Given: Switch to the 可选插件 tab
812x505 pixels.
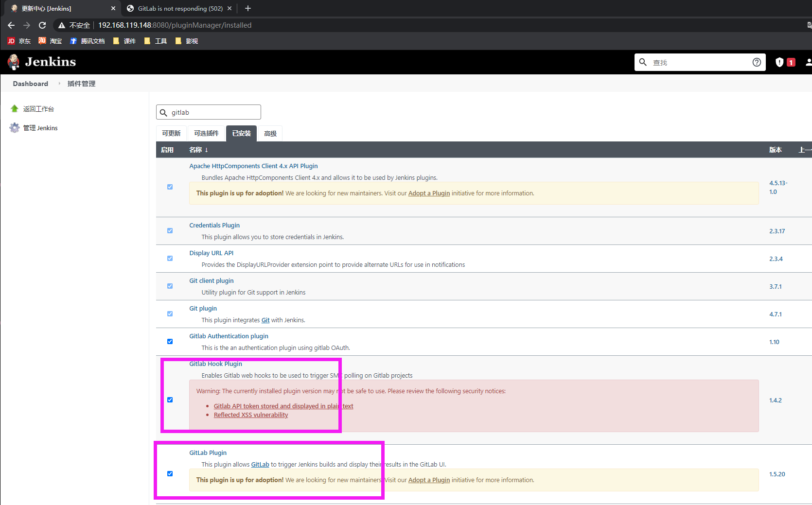Looking at the screenshot, I should 206,134.
